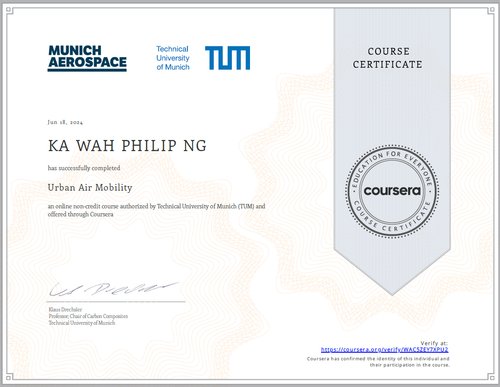Viewport: 500px width, 387px height.
Task: Select the 'Verify at:' label
Action: click(434, 343)
